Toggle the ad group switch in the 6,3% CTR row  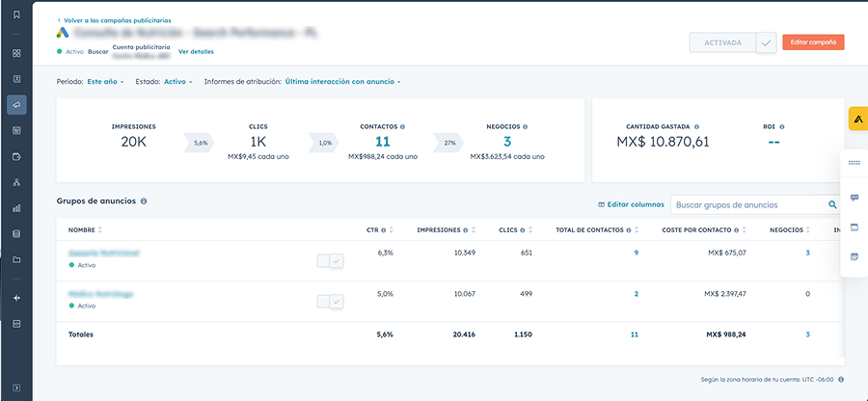[x=331, y=261]
